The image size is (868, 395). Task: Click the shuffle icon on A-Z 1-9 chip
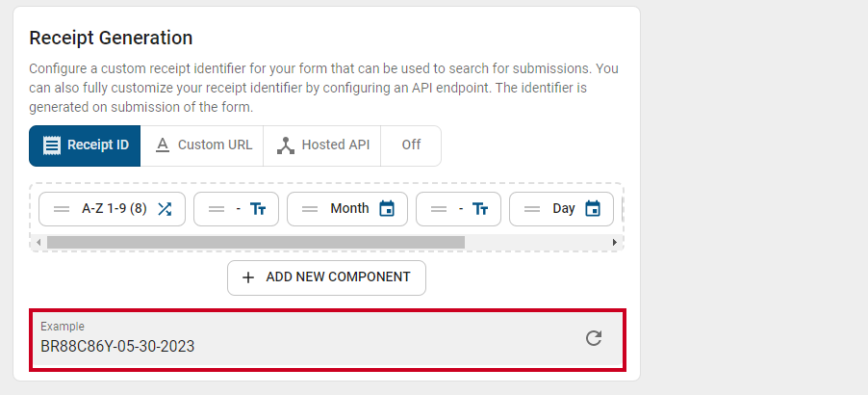(x=165, y=209)
